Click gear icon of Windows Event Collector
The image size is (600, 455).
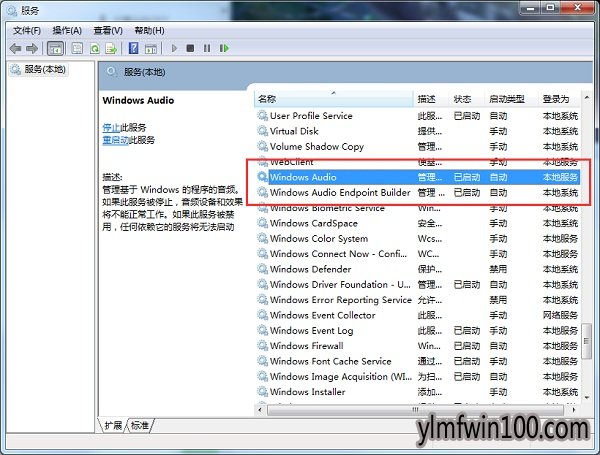click(x=262, y=315)
